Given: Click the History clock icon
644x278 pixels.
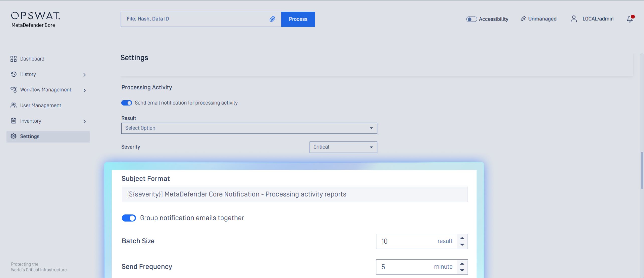Looking at the screenshot, I should click(14, 74).
